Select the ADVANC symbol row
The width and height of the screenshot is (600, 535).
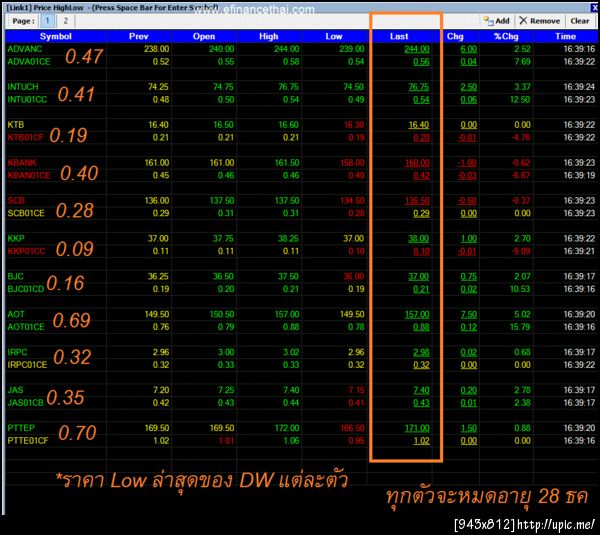point(300,49)
